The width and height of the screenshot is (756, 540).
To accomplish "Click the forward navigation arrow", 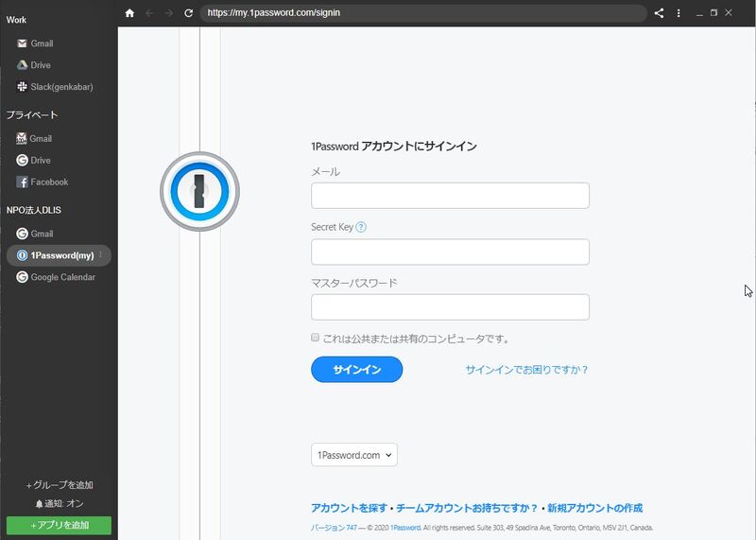I will pos(169,13).
